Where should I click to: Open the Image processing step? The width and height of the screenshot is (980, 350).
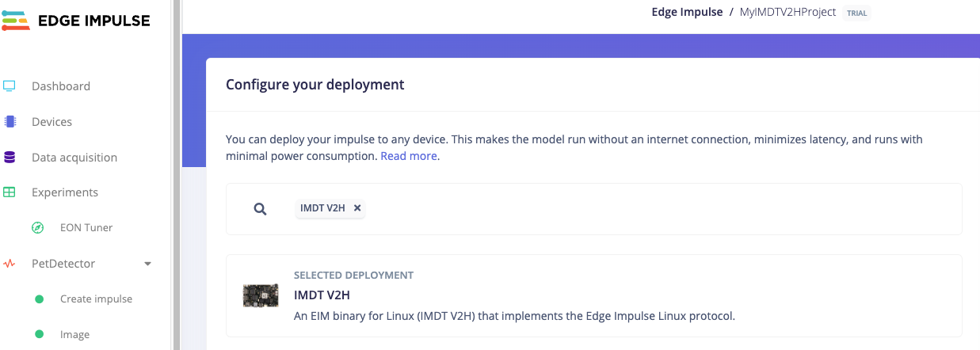click(x=74, y=335)
